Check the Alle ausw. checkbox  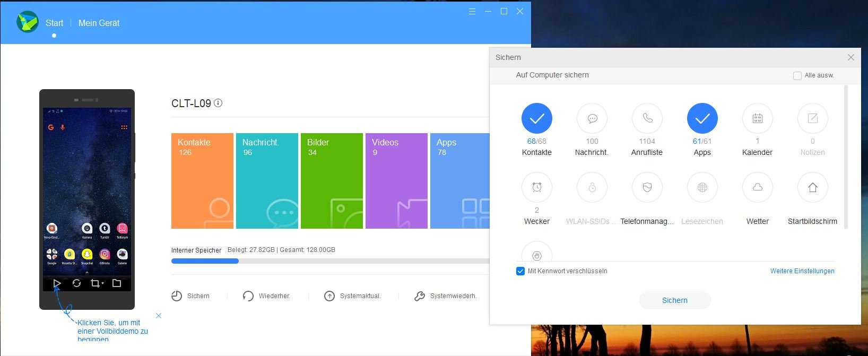coord(797,75)
